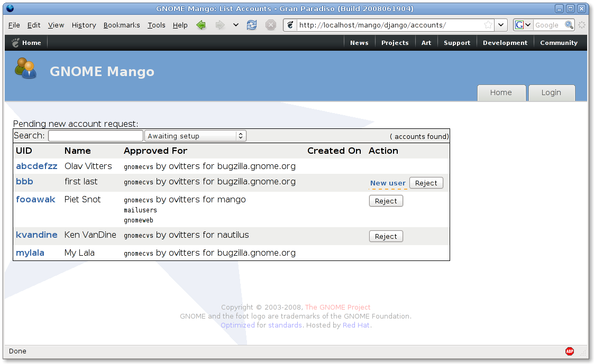Click the search magnifier icon
594x364 pixels.
[x=569, y=25]
